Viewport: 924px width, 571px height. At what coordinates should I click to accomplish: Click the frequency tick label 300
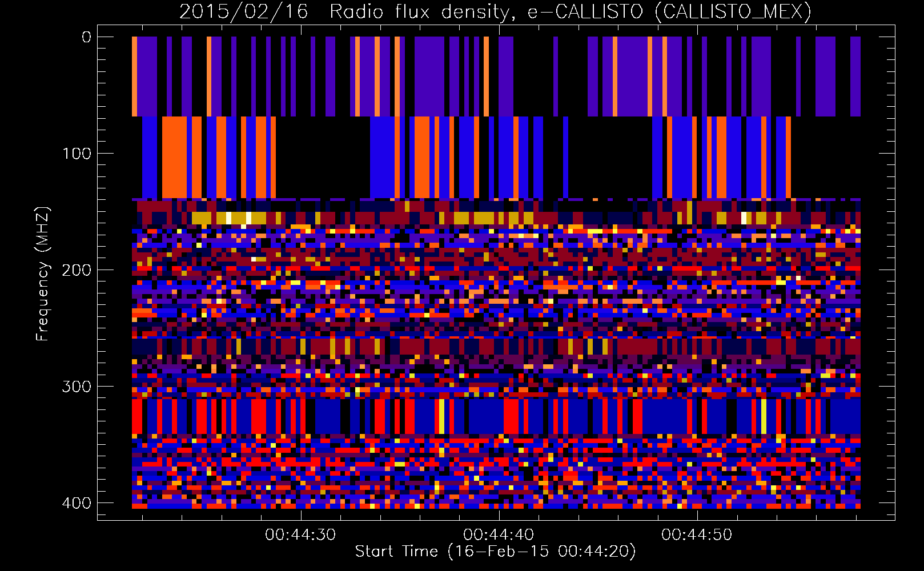tap(77, 387)
